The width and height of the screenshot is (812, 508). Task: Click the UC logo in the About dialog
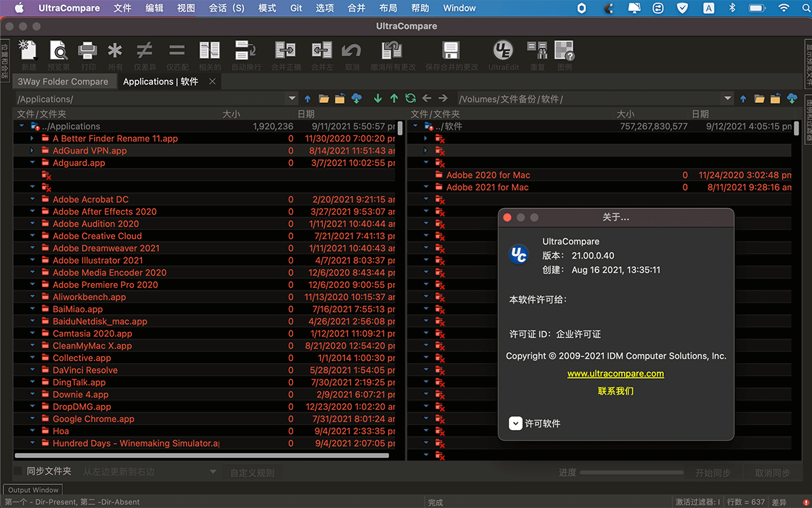[518, 254]
